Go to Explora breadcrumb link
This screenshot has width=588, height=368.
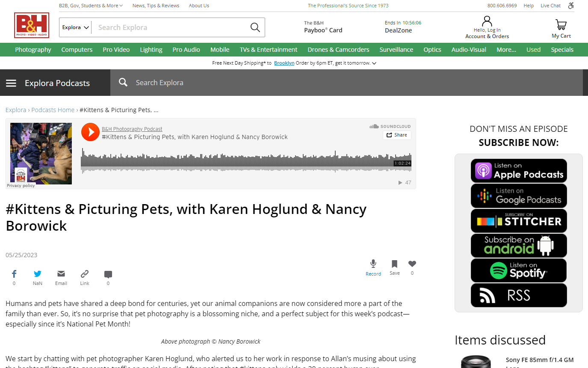pos(16,110)
